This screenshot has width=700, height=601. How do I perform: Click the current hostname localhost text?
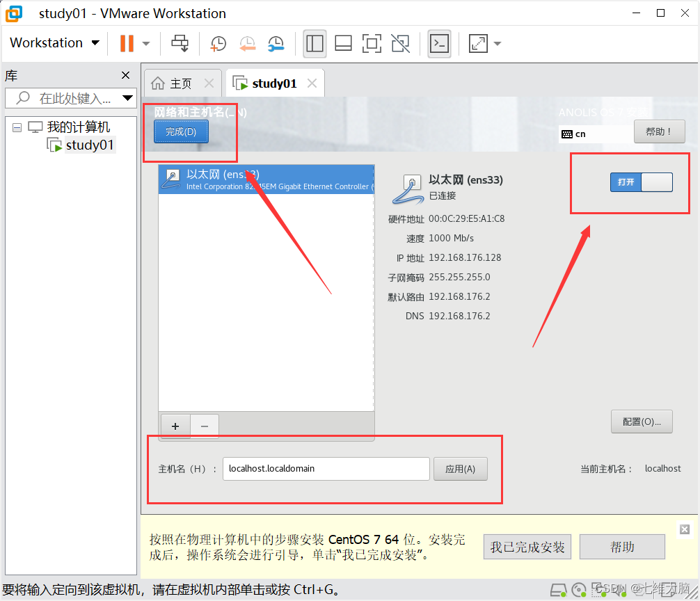pyautogui.click(x=662, y=468)
